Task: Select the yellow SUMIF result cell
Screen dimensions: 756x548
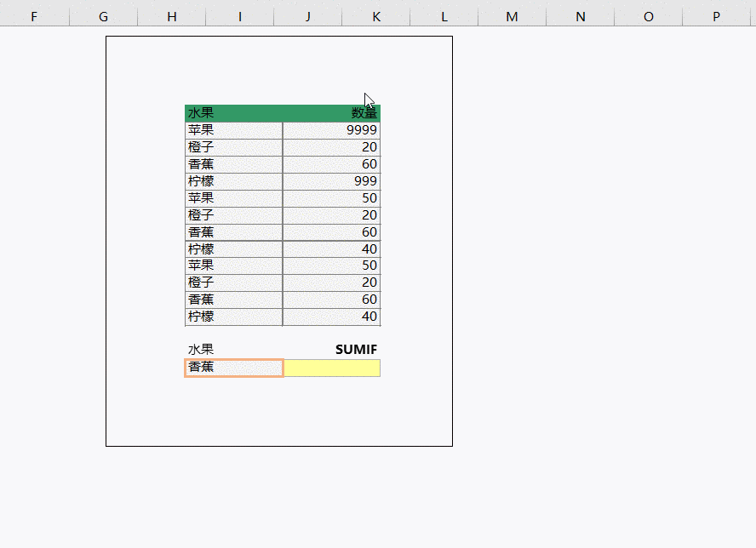Action: click(x=331, y=368)
